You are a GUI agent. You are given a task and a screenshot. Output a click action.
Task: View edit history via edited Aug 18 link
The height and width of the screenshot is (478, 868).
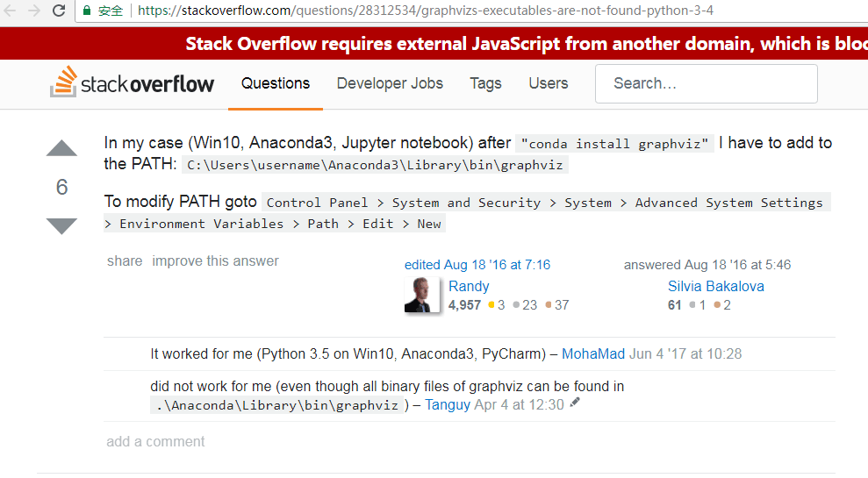point(477,264)
